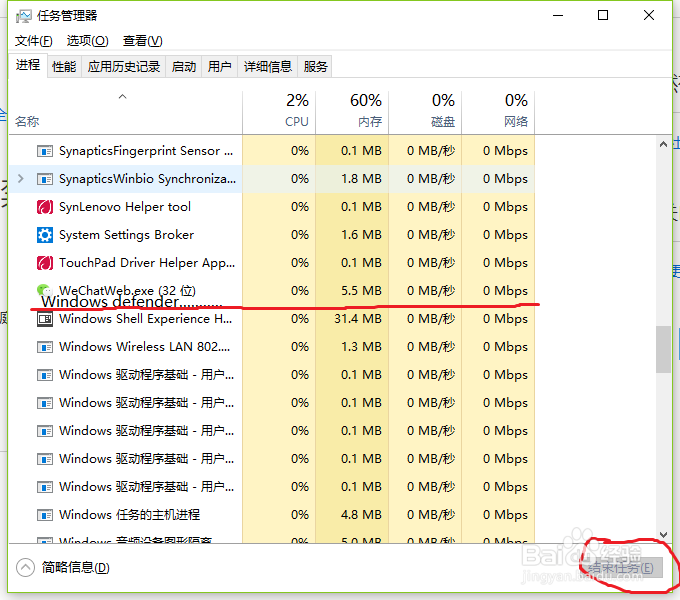680x600 pixels.
Task: Click the 结束任务(E) button
Action: 621,567
